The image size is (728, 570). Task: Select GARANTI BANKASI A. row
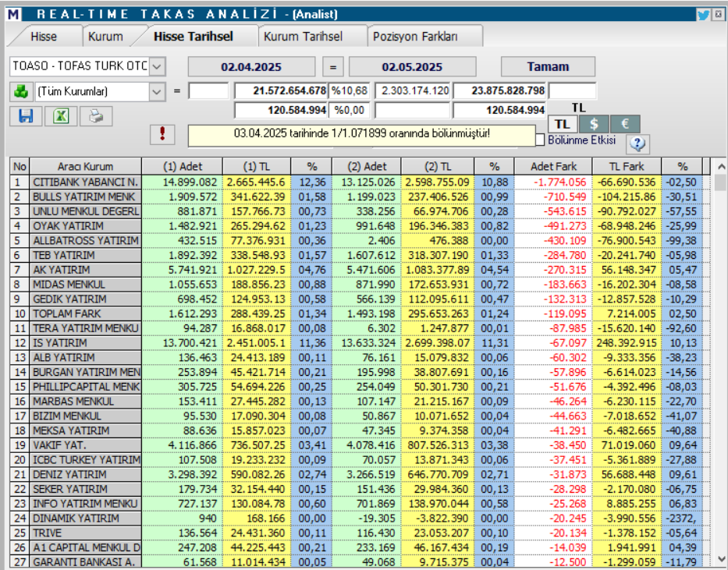[360, 561]
